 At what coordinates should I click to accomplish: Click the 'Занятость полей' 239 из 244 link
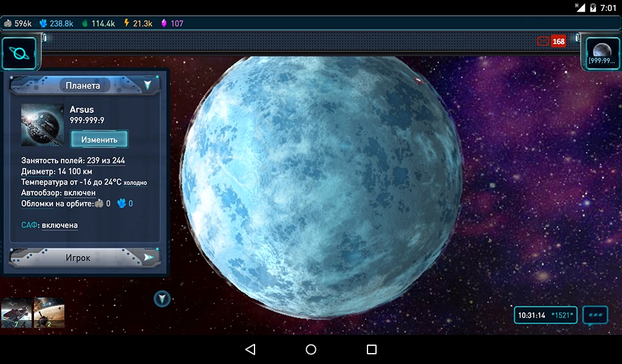[x=106, y=160]
